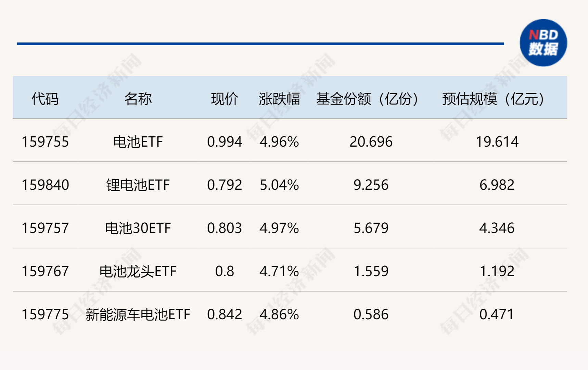Open the 电池ETF name cell
This screenshot has height=370, width=588.
[138, 142]
